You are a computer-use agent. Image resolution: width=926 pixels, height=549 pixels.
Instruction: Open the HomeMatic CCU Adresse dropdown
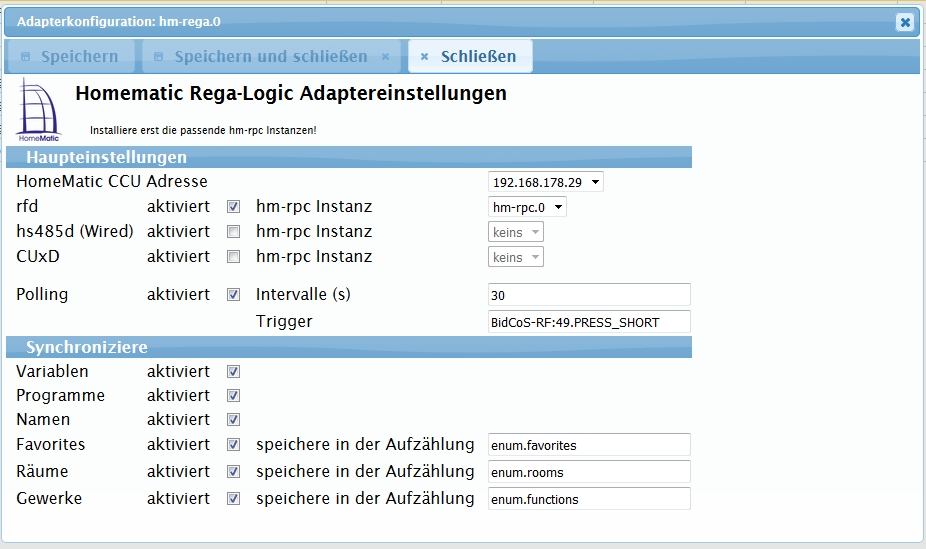(546, 182)
